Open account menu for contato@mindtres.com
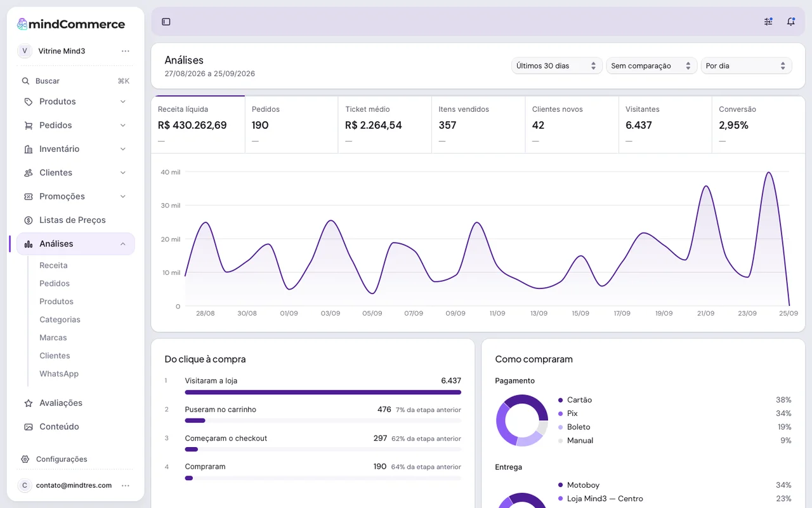 (x=126, y=486)
